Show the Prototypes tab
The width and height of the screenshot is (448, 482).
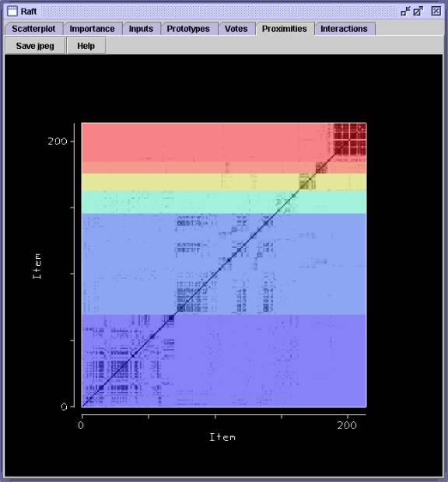(x=188, y=29)
